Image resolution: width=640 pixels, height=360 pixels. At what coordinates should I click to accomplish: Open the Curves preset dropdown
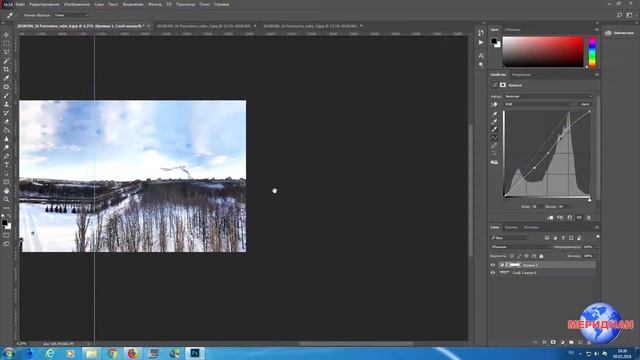point(548,96)
